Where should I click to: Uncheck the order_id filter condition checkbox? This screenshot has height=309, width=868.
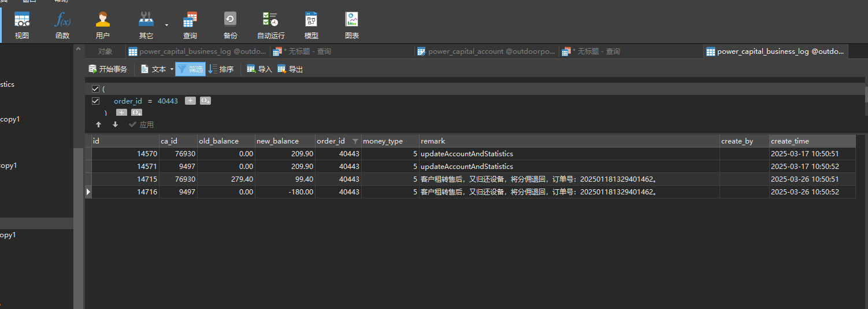click(96, 101)
